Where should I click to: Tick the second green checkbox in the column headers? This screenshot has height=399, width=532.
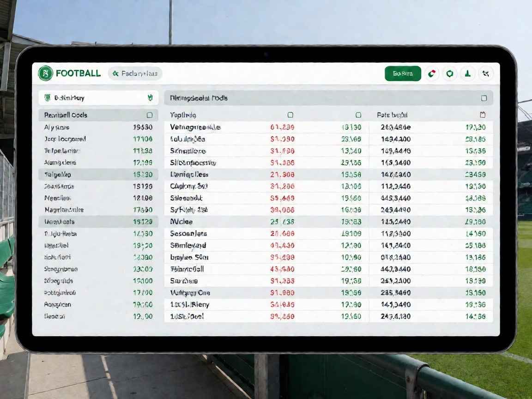coord(358,115)
